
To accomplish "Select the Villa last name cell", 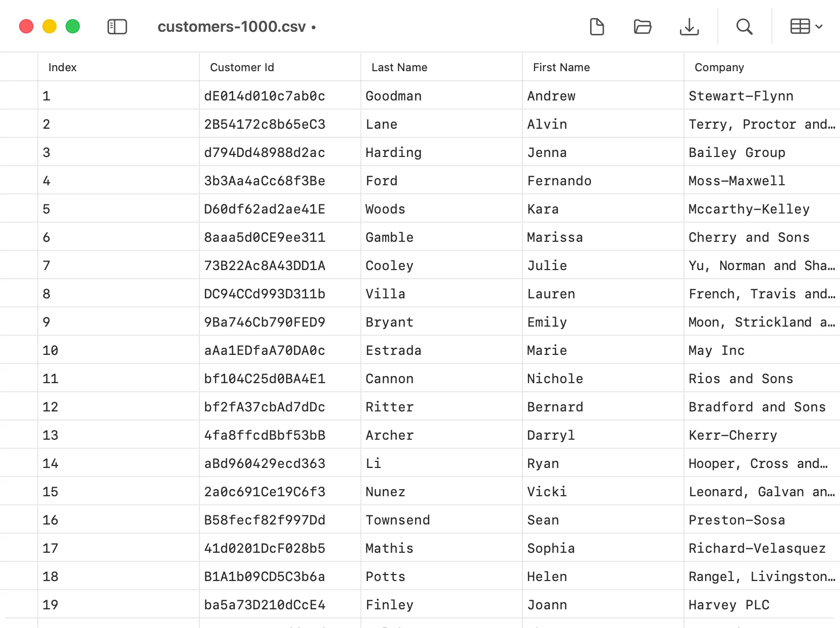I will 442,293.
